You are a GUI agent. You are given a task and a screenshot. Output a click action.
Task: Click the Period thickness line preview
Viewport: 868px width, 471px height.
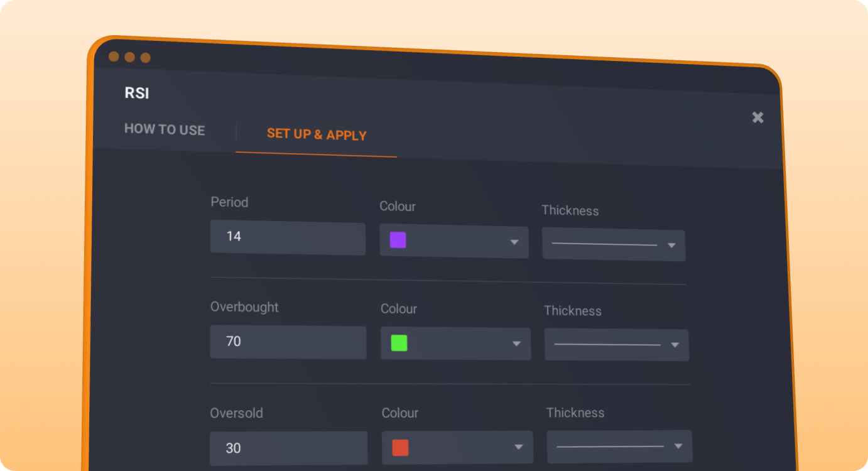point(604,244)
